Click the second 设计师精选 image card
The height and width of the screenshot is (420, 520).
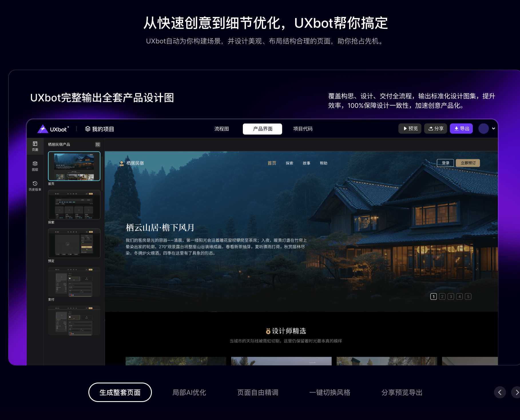click(281, 361)
